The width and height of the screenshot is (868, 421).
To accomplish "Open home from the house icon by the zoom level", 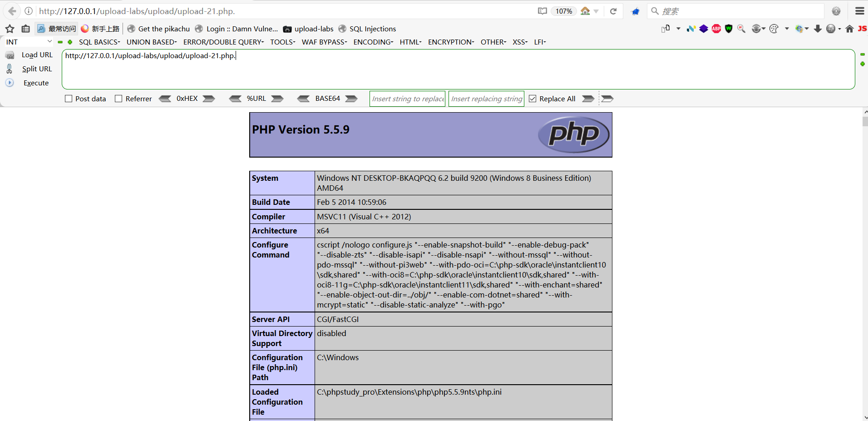I will [x=585, y=11].
